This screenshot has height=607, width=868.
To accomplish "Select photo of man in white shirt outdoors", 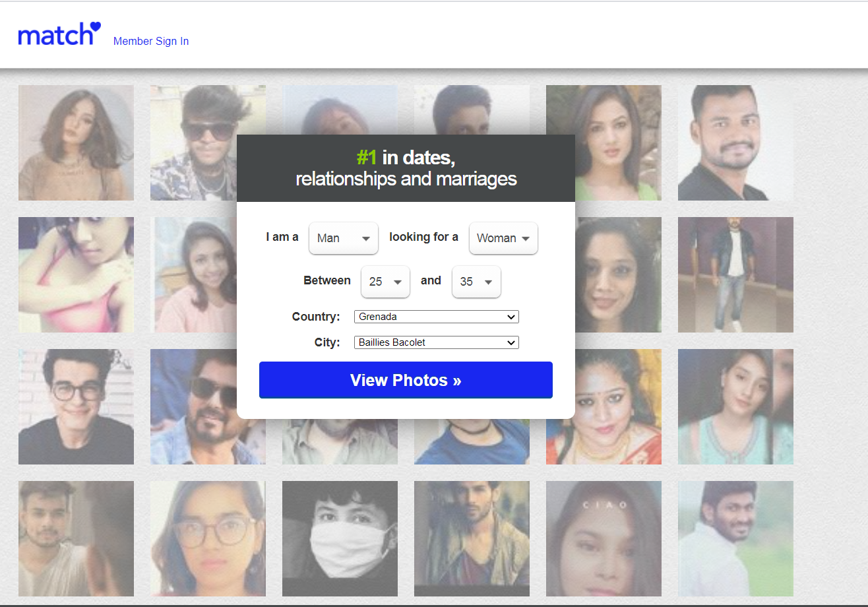I will 735,538.
